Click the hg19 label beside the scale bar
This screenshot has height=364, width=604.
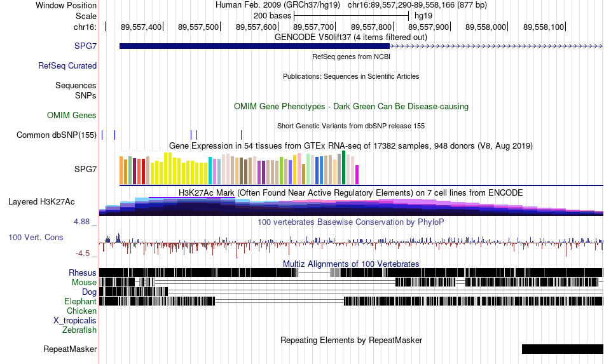[x=423, y=16]
